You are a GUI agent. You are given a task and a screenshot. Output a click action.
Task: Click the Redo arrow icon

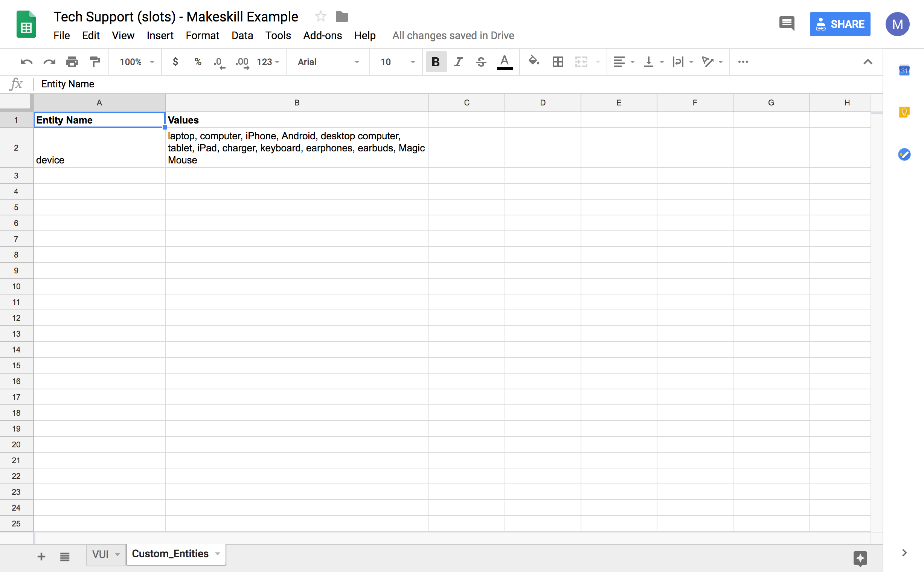(x=49, y=62)
